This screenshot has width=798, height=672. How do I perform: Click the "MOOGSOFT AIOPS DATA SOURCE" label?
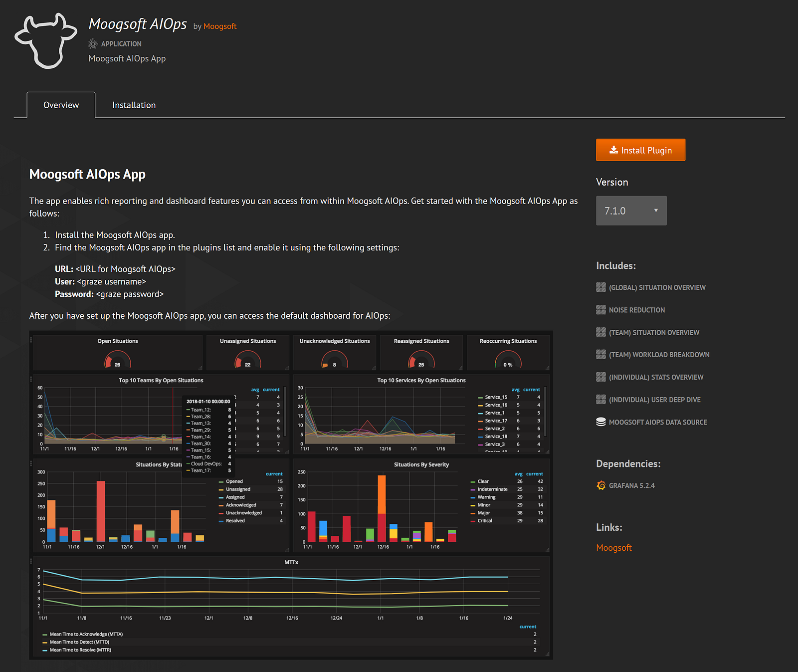(658, 423)
